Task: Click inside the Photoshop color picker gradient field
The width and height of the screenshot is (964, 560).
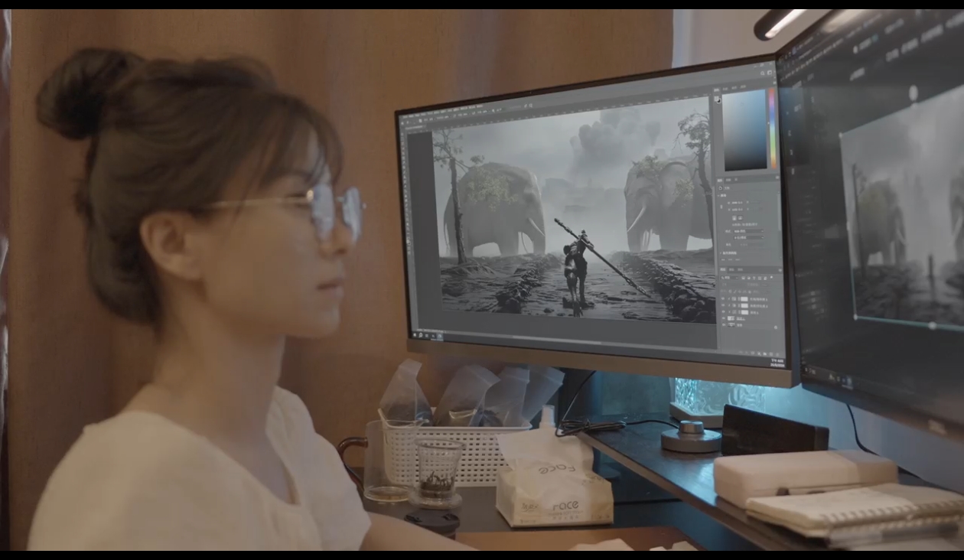Action: coord(745,129)
